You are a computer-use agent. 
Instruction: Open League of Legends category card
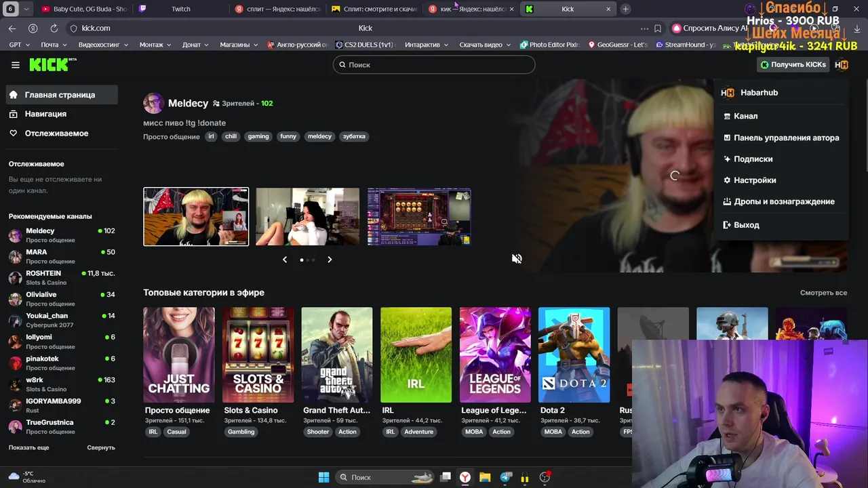tap(495, 355)
